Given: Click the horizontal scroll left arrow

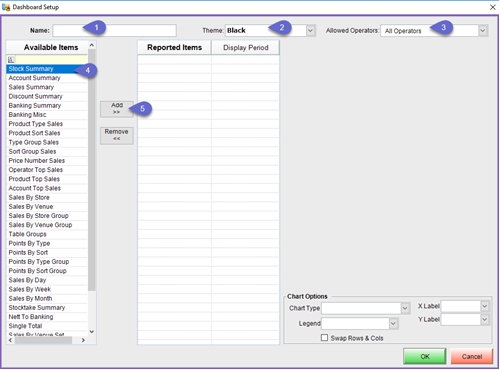Looking at the screenshot, I should (x=10, y=340).
